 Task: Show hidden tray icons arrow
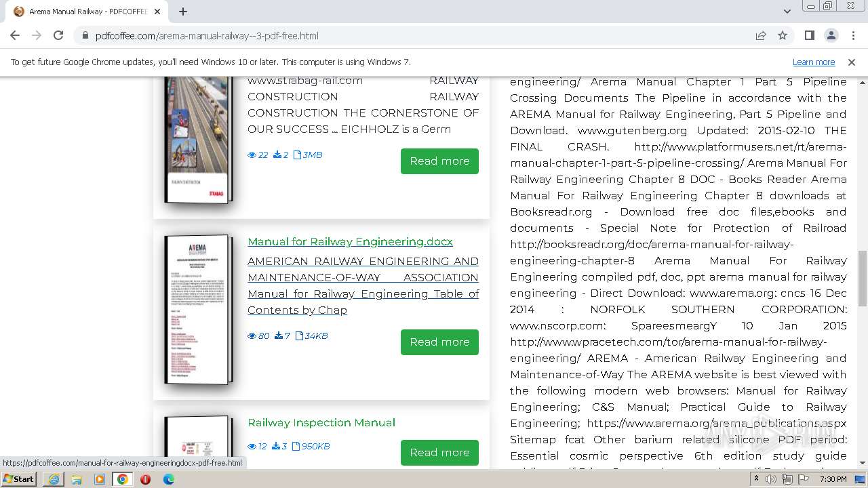[755, 479]
